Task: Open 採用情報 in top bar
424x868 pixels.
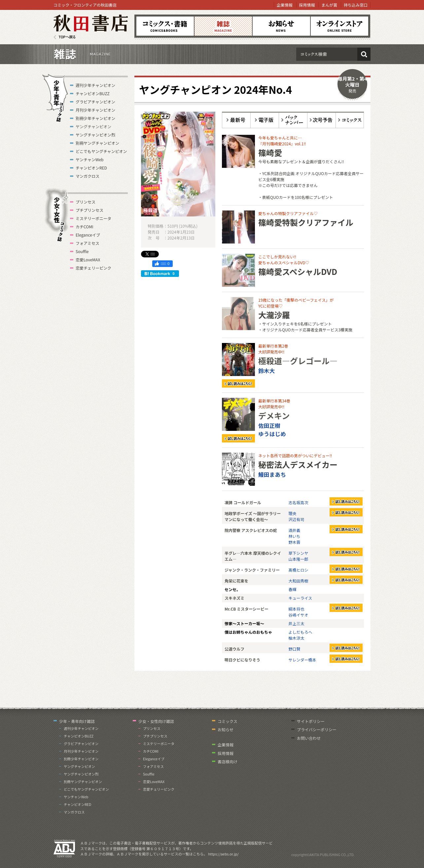Action: [307, 5]
